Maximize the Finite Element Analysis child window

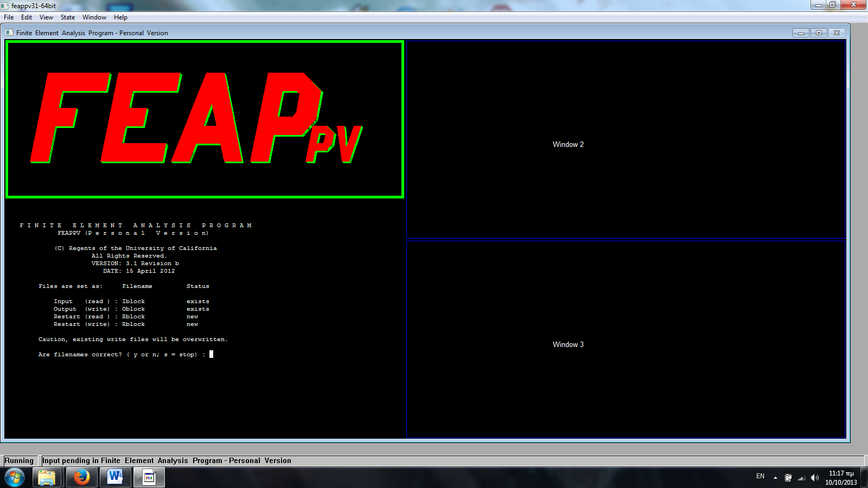tap(819, 33)
